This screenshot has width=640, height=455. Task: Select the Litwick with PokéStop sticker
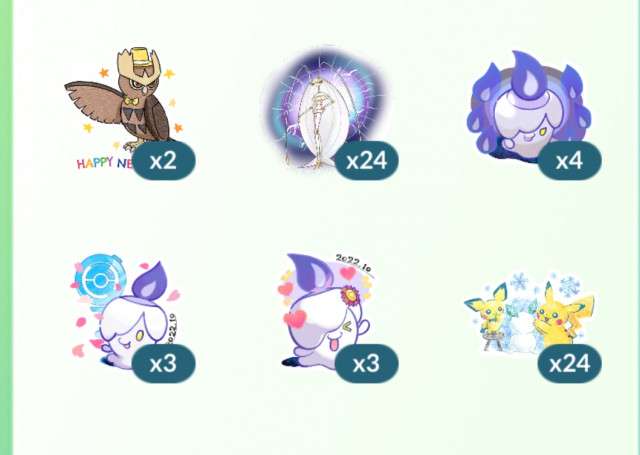(x=124, y=311)
